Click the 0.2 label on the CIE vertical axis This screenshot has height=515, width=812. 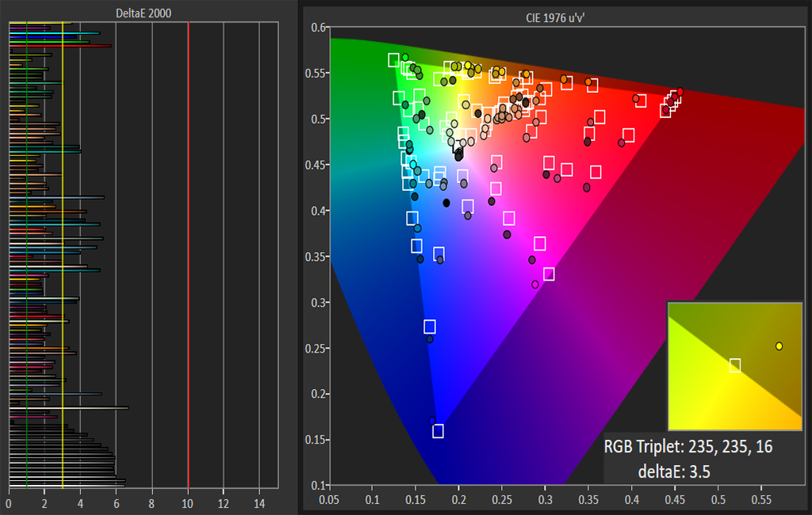(x=319, y=394)
